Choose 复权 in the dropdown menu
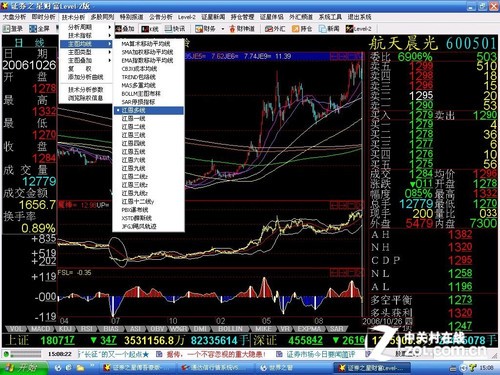Viewport: 500px width, 375px height. 86,69
